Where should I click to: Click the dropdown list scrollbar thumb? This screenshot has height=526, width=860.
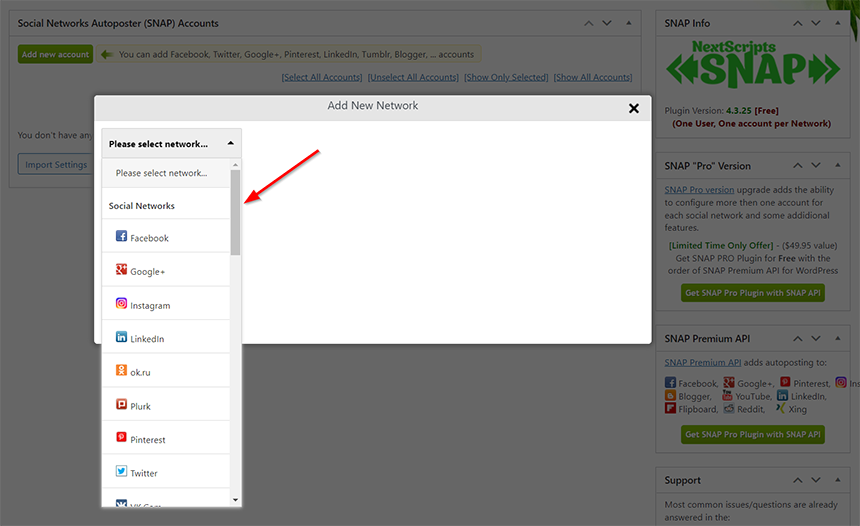click(x=235, y=213)
